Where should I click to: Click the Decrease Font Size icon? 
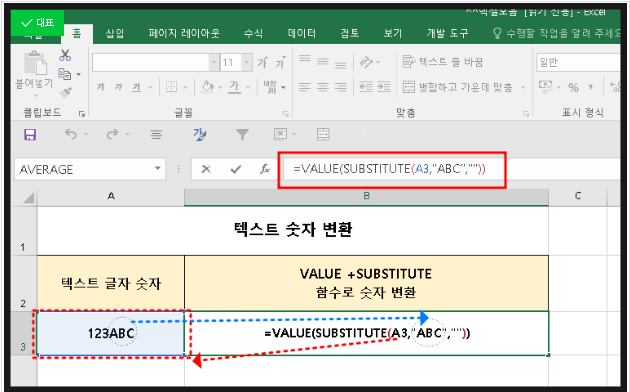tap(280, 62)
